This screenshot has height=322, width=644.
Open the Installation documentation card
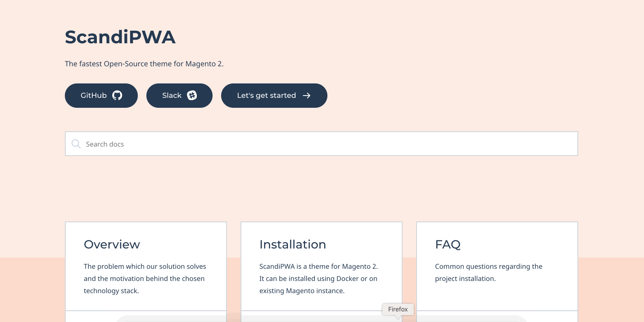(321, 266)
